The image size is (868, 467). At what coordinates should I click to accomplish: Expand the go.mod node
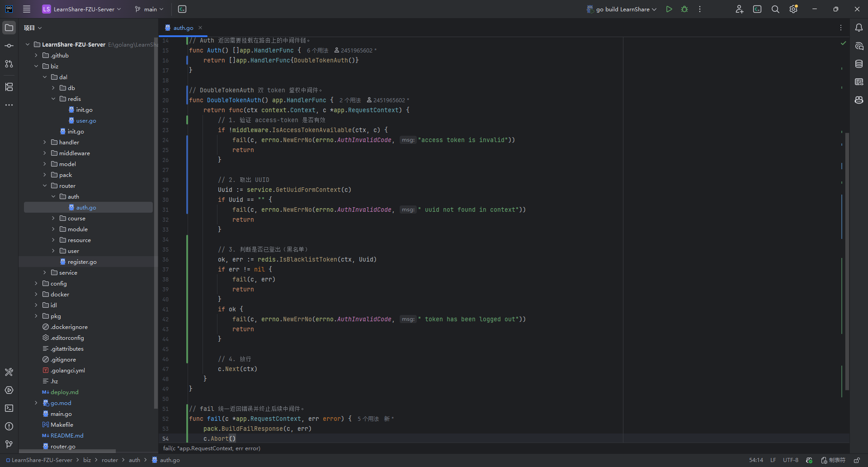(x=36, y=403)
